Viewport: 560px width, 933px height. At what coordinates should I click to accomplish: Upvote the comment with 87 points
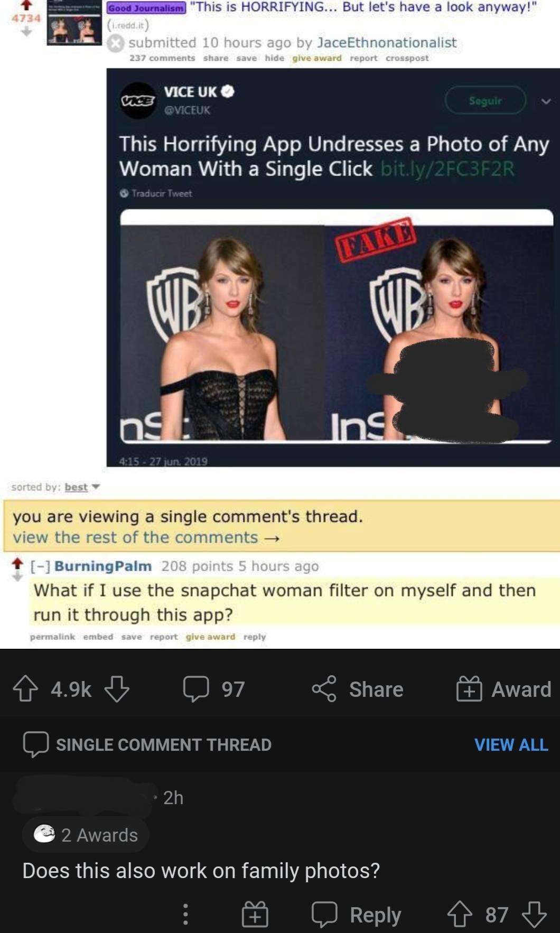pos(459,915)
